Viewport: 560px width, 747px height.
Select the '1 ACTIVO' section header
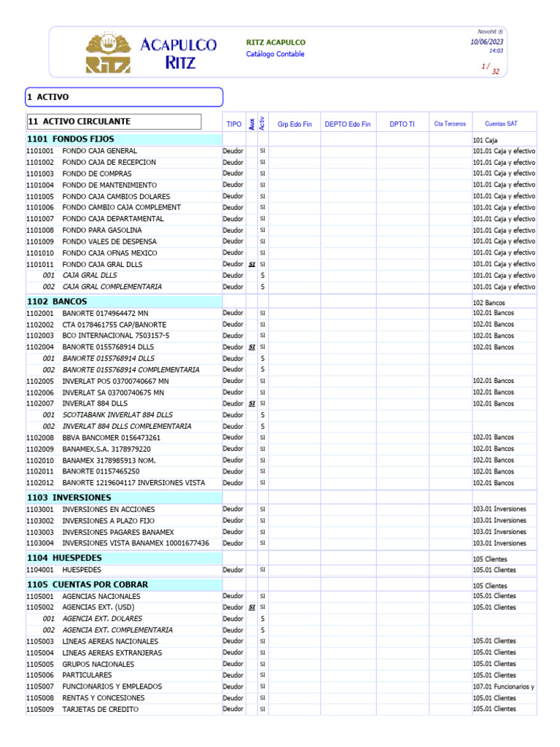(124, 97)
